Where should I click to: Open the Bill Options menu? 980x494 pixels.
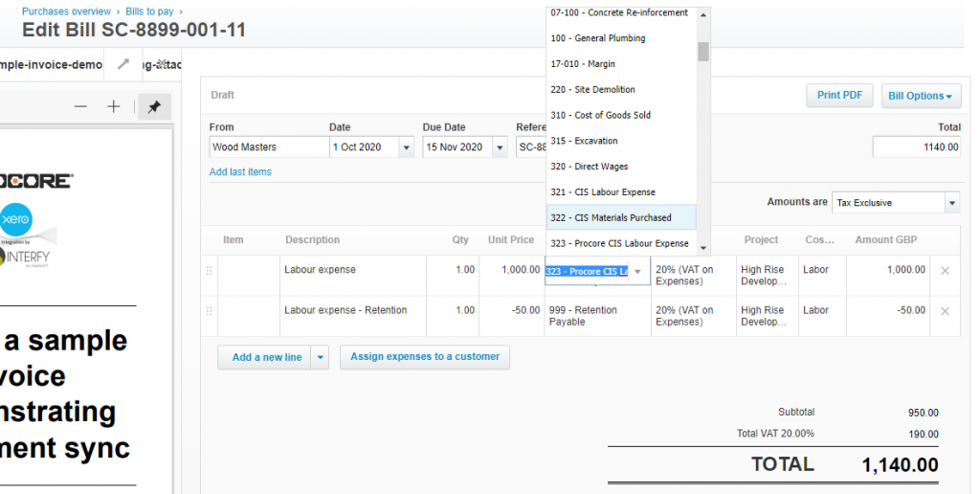921,96
